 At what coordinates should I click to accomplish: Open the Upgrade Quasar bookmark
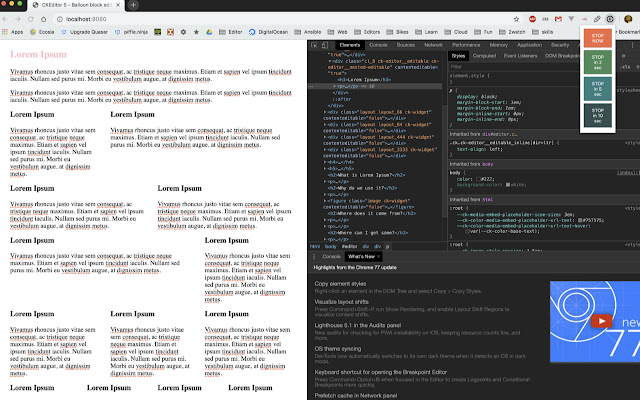pos(84,32)
